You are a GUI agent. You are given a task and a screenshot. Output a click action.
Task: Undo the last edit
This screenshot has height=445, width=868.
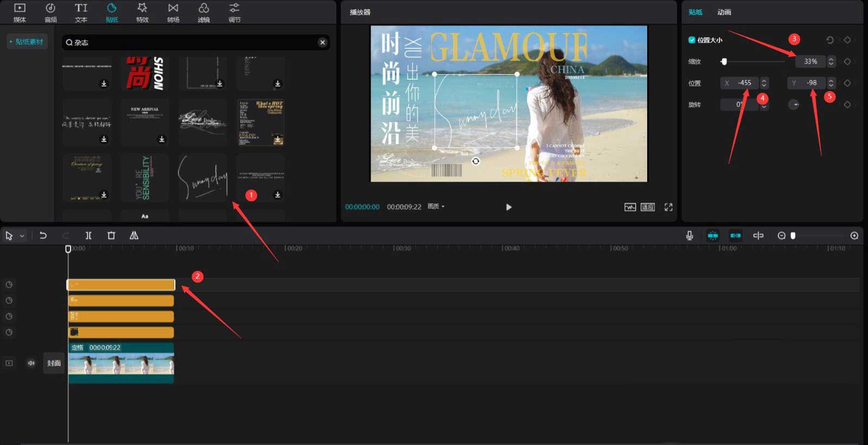click(x=43, y=235)
